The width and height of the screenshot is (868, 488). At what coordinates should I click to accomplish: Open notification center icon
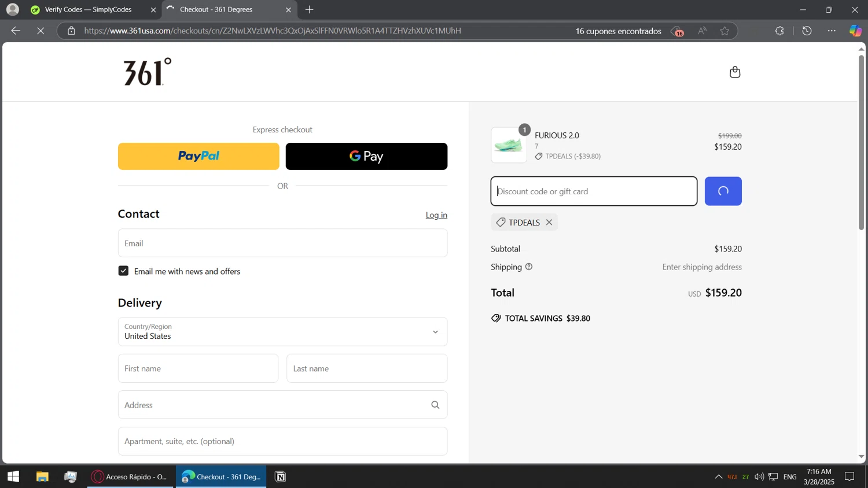tap(849, 477)
